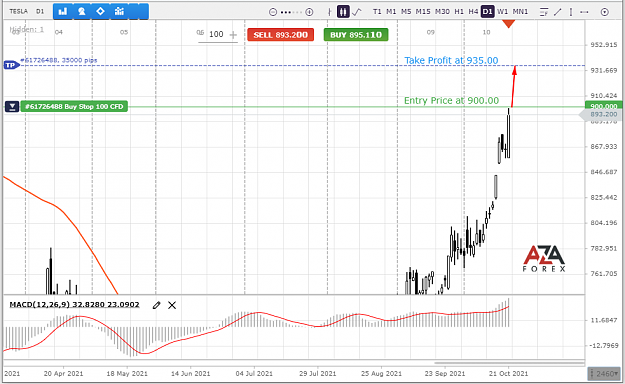Click the horizontal chart scrollbar
The width and height of the screenshot is (625, 384).
tap(509, 363)
